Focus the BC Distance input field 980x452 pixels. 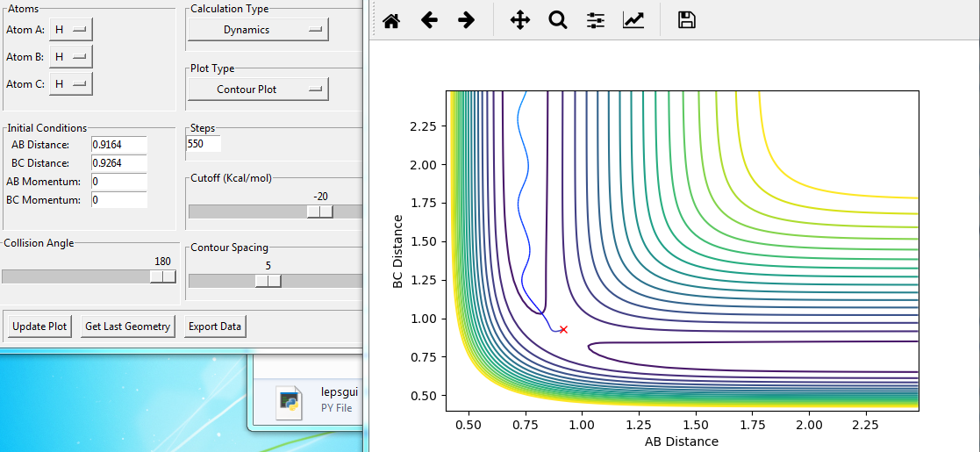[118, 163]
